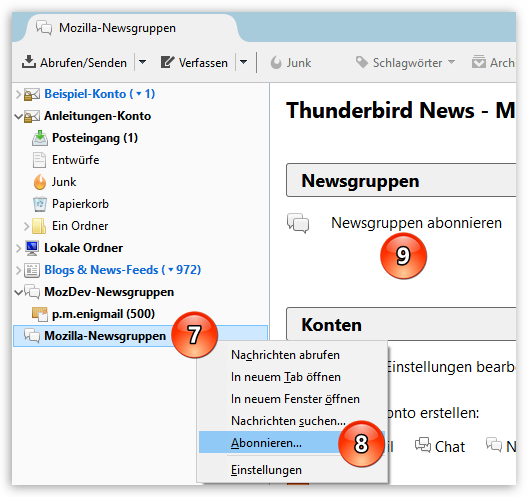Expand the Lokale Ordner node

tap(19, 248)
